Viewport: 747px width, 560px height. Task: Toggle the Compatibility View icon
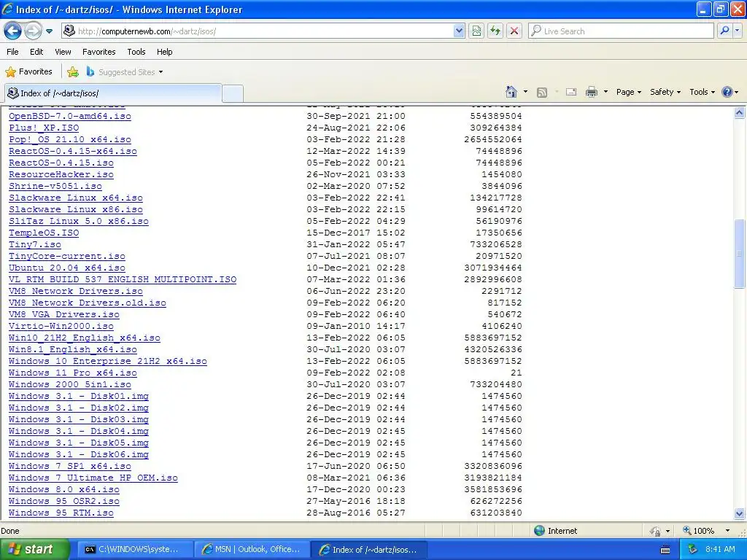pos(476,31)
